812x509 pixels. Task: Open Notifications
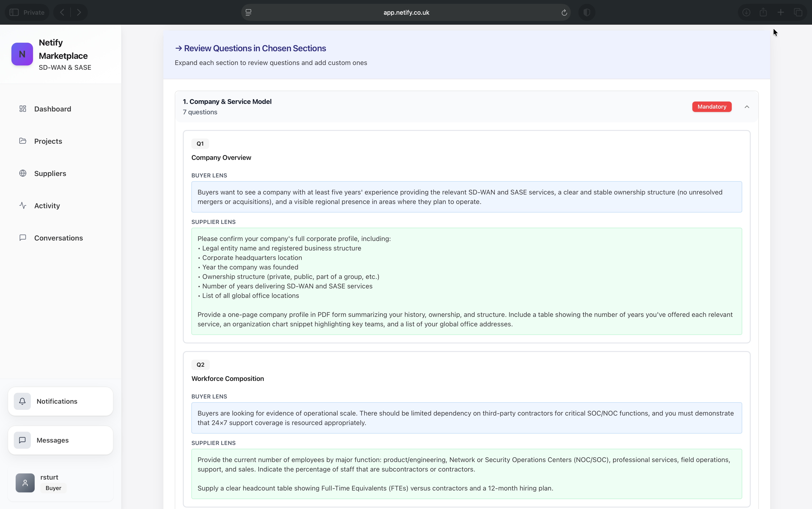[x=57, y=401]
